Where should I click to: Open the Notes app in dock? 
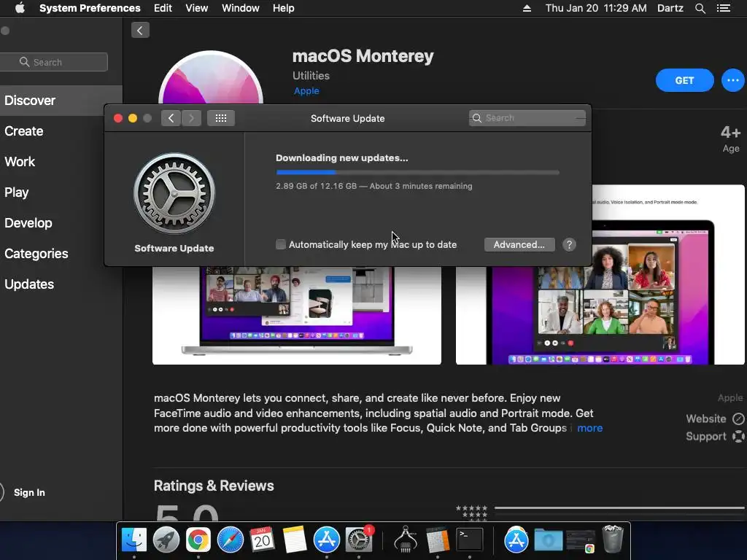pos(295,540)
